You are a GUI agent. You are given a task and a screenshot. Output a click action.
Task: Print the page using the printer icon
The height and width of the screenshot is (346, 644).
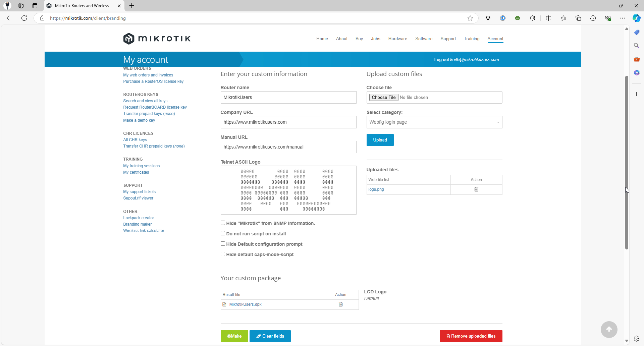coord(518,18)
